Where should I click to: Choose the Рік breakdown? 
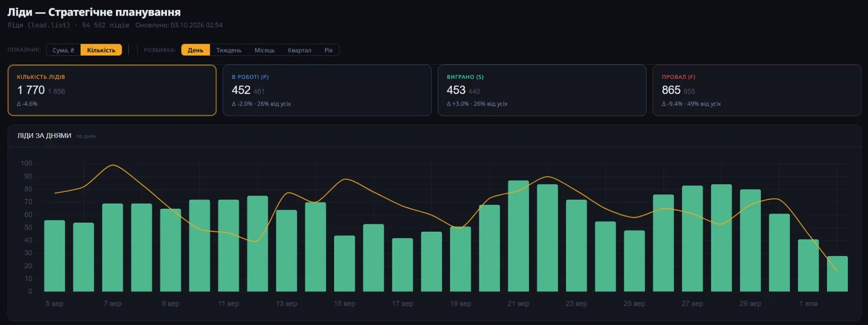click(x=328, y=50)
